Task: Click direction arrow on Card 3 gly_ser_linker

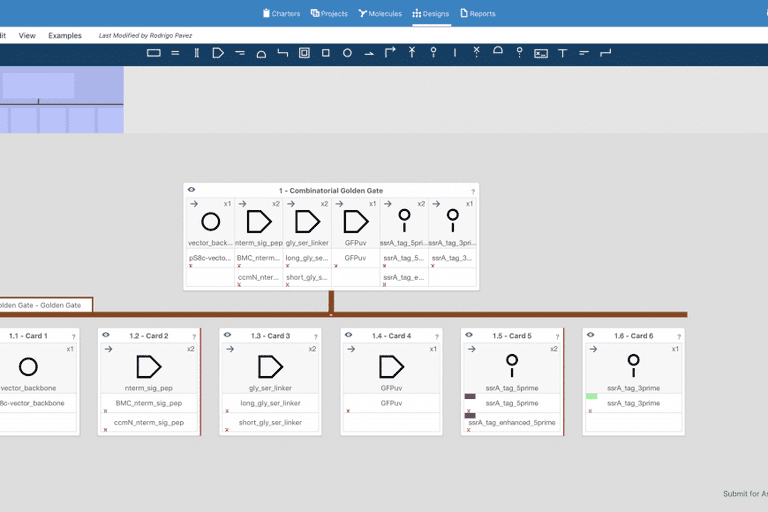Action: coord(230,349)
